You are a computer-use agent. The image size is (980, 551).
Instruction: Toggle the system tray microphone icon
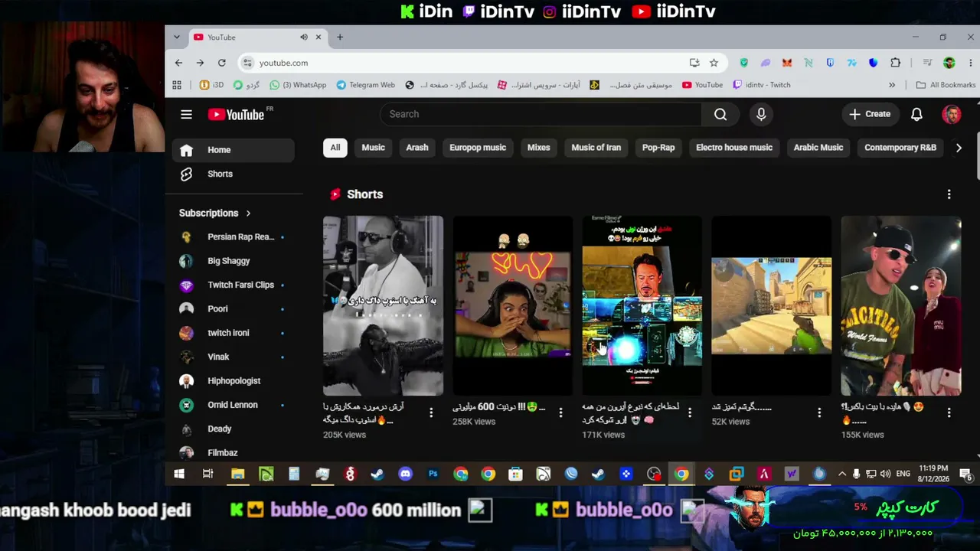pos(856,474)
